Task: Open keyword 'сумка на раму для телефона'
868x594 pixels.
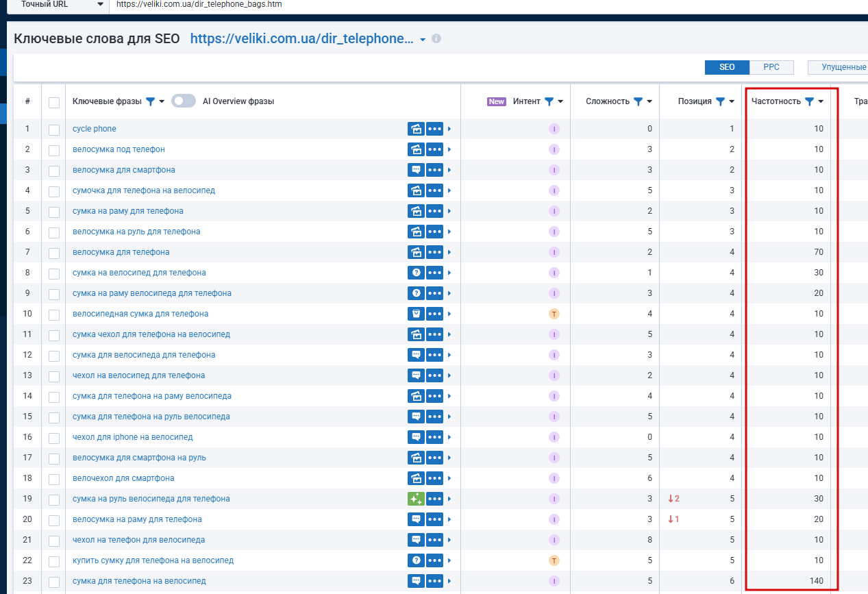Action: coord(128,211)
